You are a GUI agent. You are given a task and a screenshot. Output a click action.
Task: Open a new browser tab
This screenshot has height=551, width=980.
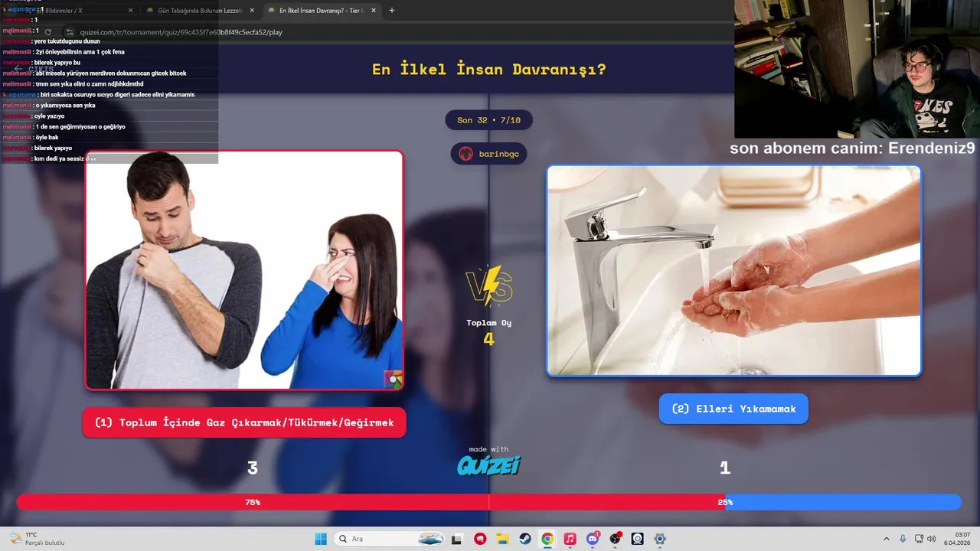[392, 11]
